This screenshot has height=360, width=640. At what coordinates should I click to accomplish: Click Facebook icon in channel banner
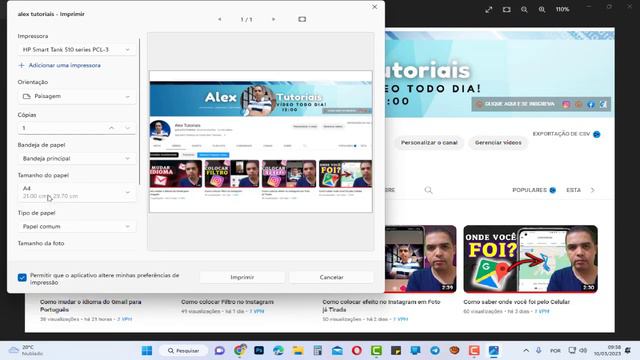click(591, 104)
